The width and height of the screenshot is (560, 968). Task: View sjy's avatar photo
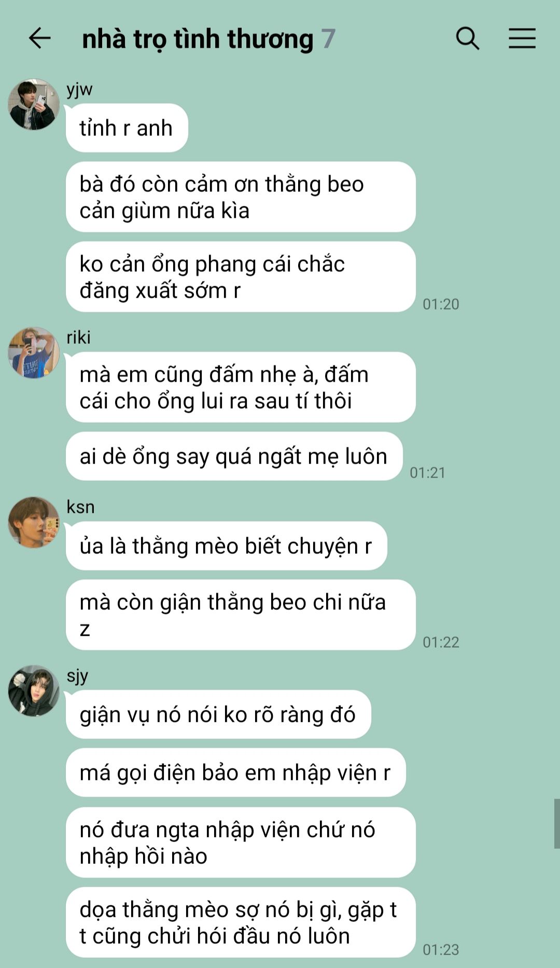[x=34, y=691]
